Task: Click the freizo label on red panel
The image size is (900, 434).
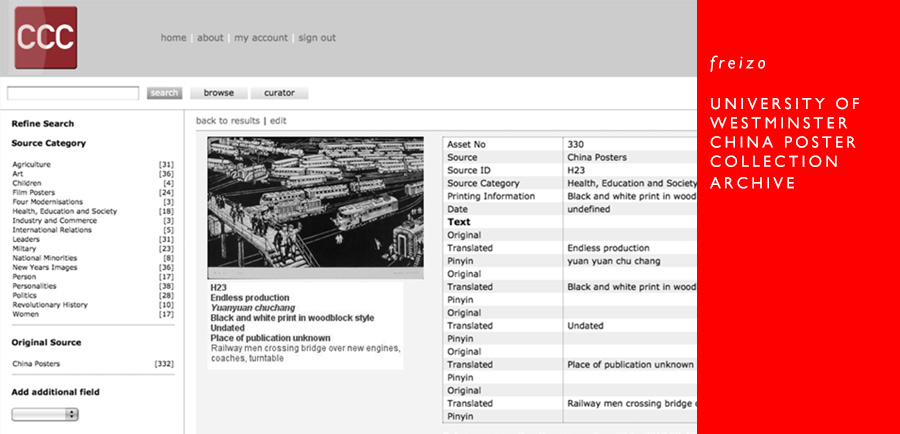Action: tap(738, 63)
